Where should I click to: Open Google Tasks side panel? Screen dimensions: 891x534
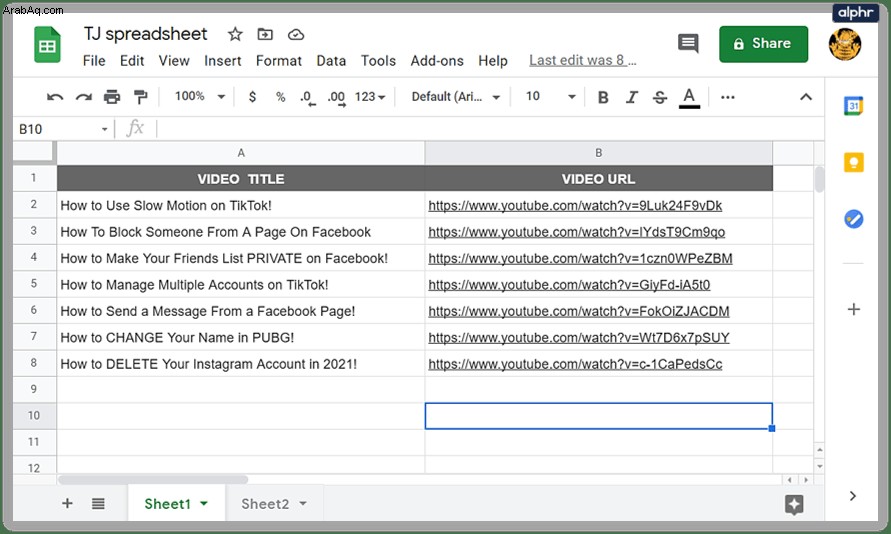click(853, 219)
